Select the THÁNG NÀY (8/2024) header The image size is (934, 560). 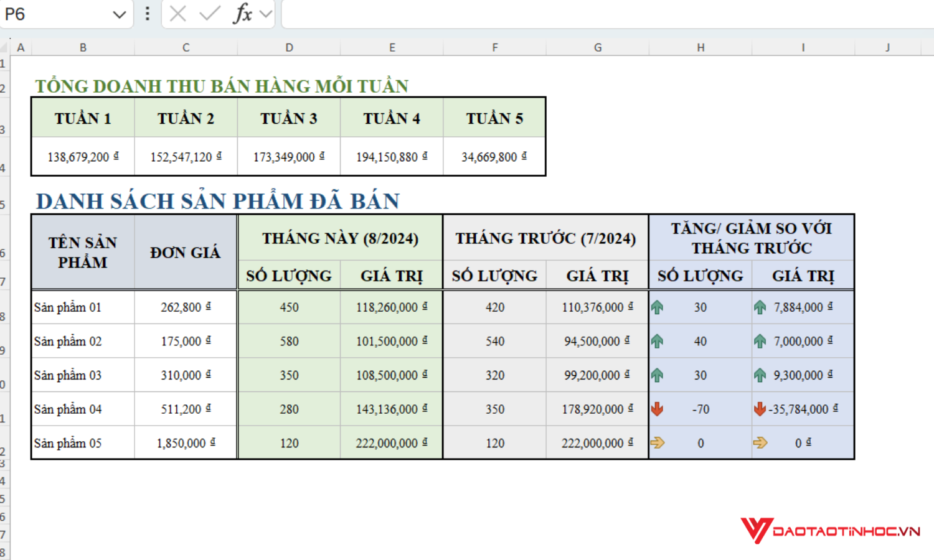pyautogui.click(x=340, y=238)
